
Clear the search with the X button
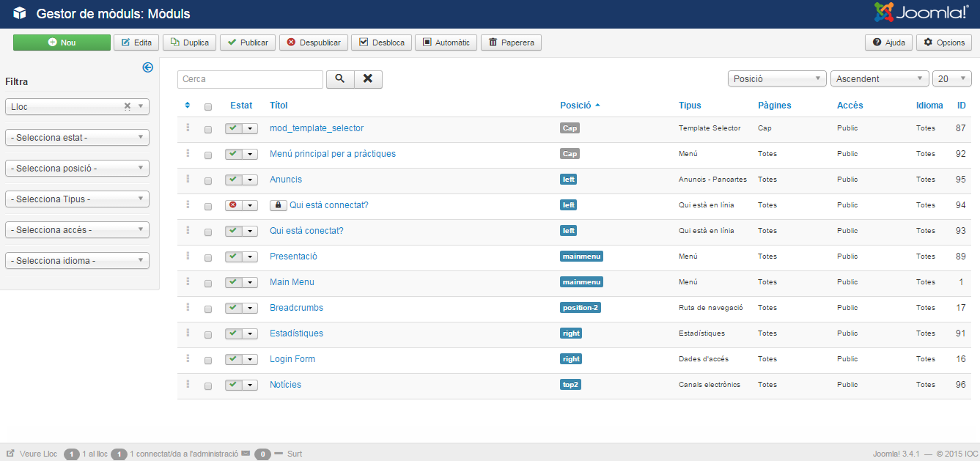pos(368,79)
